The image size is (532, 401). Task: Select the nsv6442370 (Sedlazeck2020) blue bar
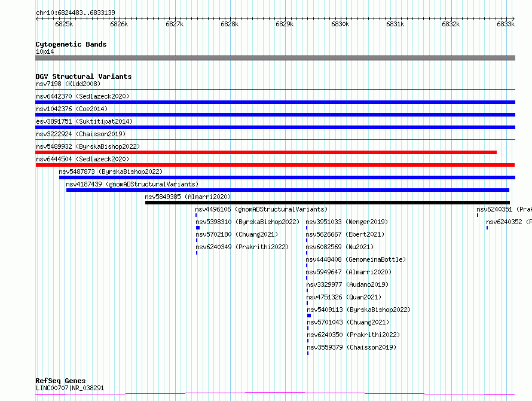275,102
